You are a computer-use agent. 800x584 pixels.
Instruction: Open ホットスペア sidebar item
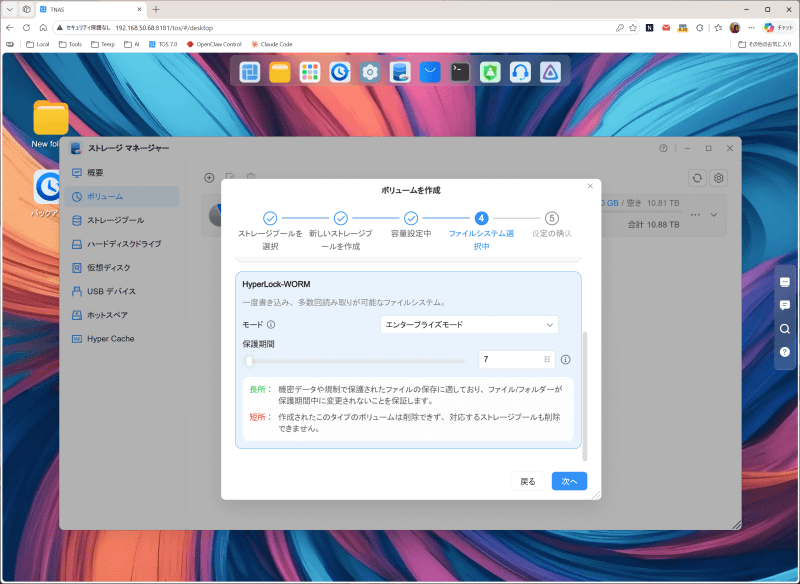(122, 315)
